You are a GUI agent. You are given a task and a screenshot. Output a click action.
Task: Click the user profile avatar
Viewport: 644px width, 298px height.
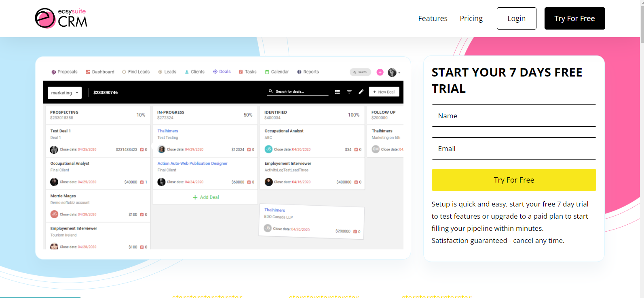click(392, 72)
